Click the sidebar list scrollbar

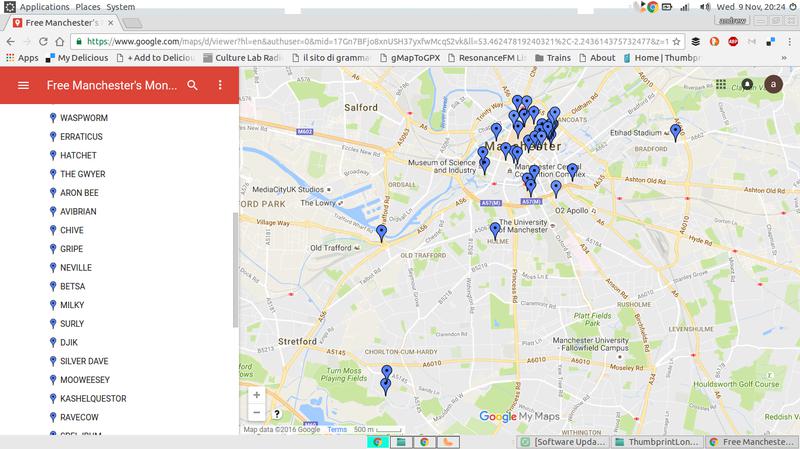(235, 269)
